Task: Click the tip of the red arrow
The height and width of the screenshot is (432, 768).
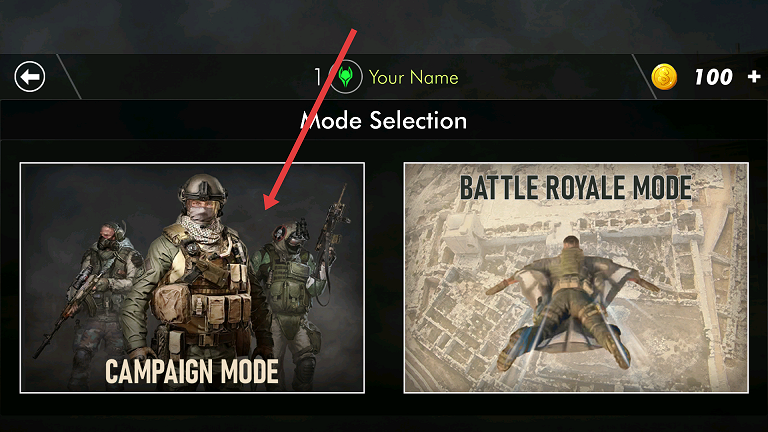Action: 267,207
